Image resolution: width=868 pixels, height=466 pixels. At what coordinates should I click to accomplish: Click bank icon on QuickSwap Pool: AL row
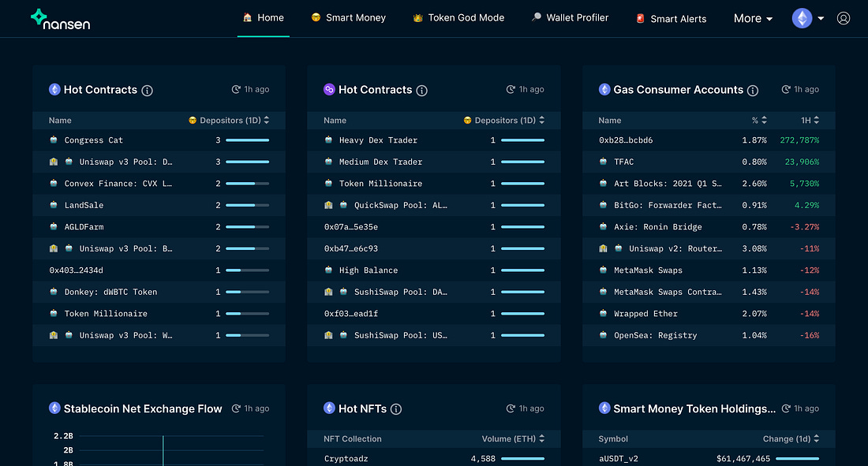click(x=328, y=205)
